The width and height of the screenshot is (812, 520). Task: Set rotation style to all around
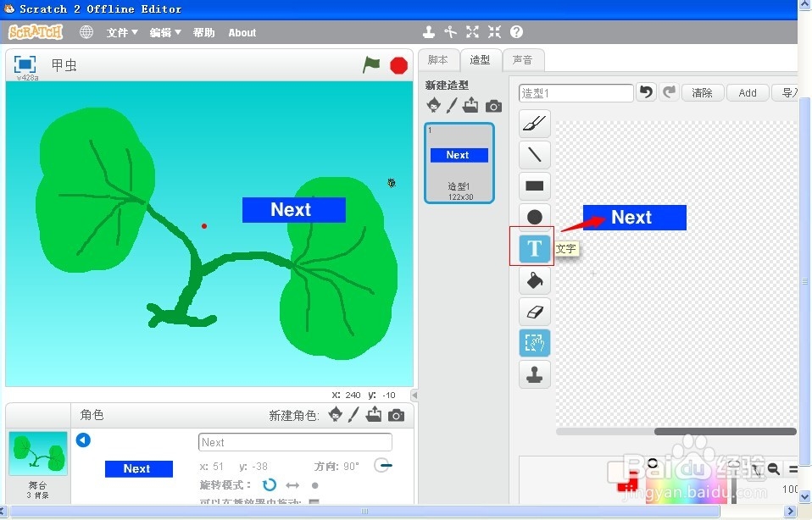tap(270, 485)
